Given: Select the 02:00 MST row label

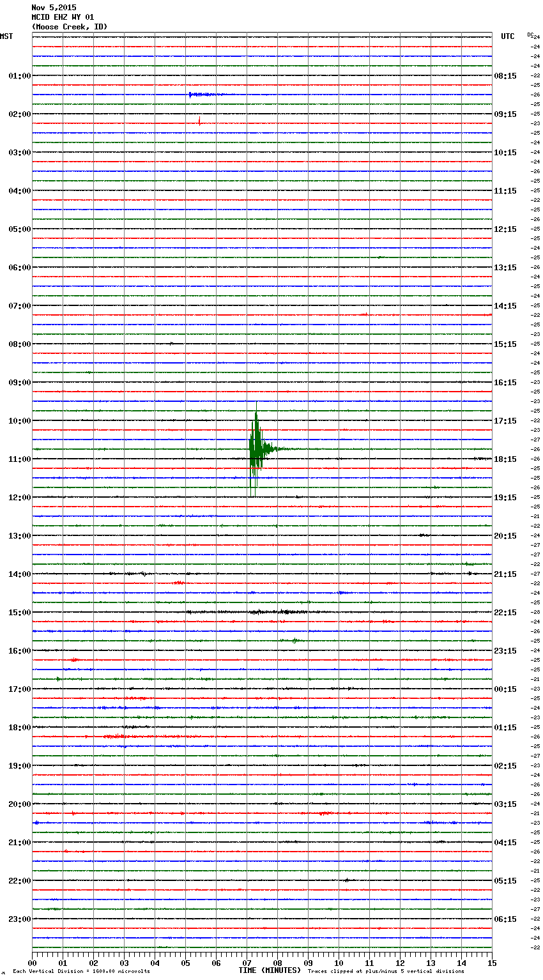Looking at the screenshot, I should tap(20, 114).
